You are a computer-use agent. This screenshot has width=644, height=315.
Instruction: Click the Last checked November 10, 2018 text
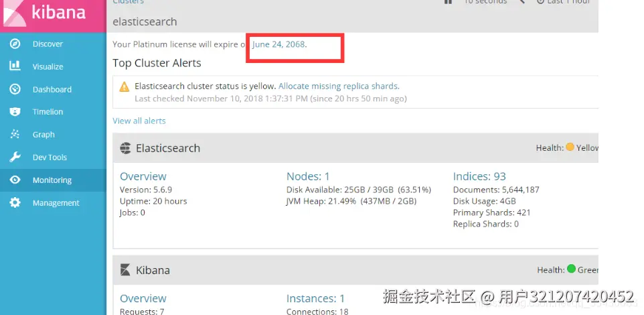pos(270,99)
